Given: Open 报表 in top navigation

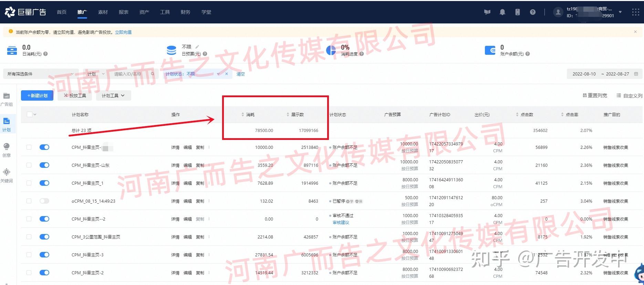Looking at the screenshot, I should pyautogui.click(x=124, y=12).
